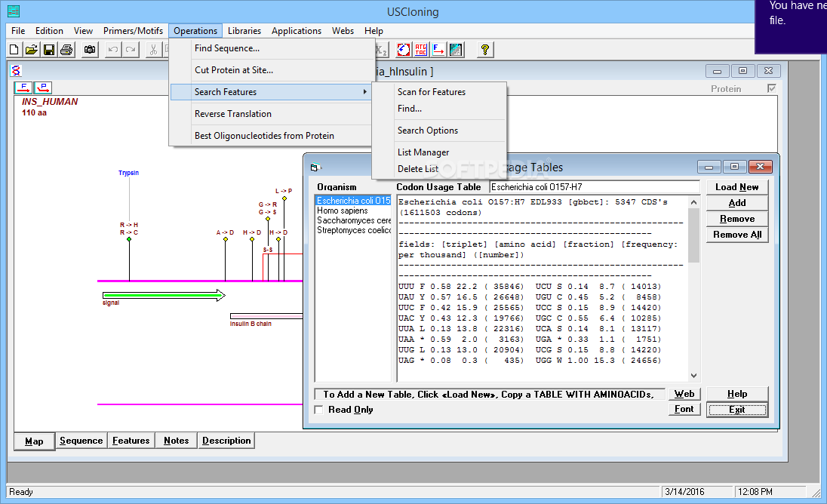
Task: Click the Insulin B chain feature bar
Action: (266, 316)
